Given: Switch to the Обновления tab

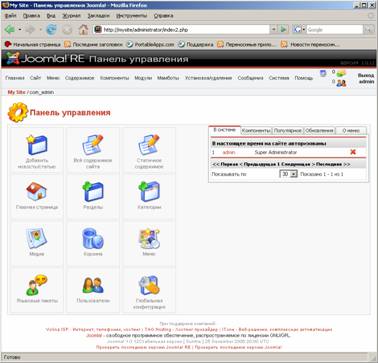Looking at the screenshot, I should [319, 131].
